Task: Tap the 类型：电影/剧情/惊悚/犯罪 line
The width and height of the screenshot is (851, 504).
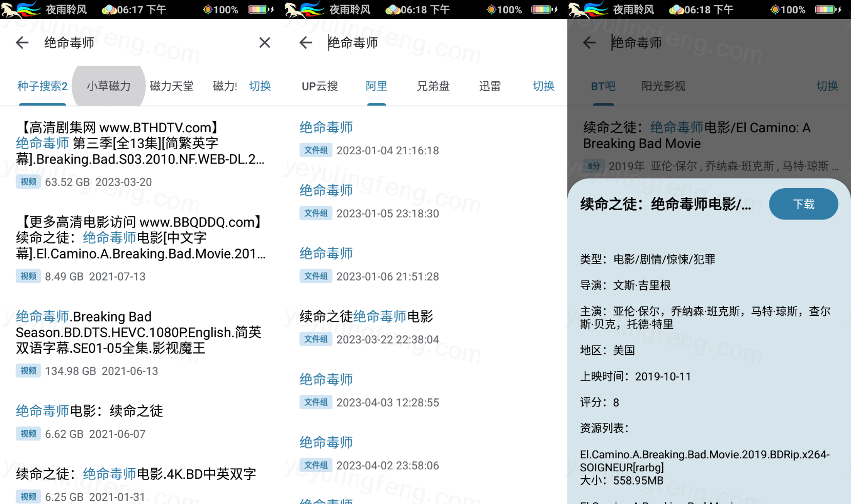Action: coord(648,259)
